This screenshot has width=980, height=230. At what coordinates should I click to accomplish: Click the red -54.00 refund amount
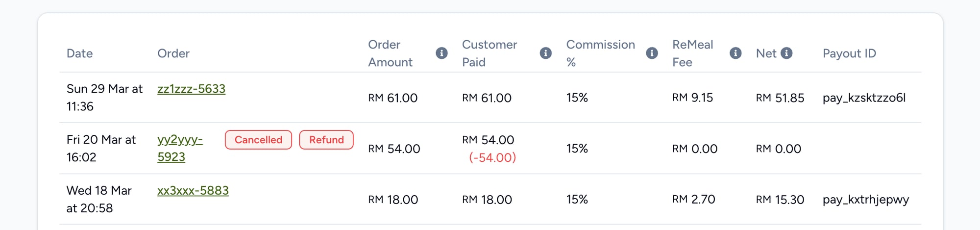pos(492,157)
